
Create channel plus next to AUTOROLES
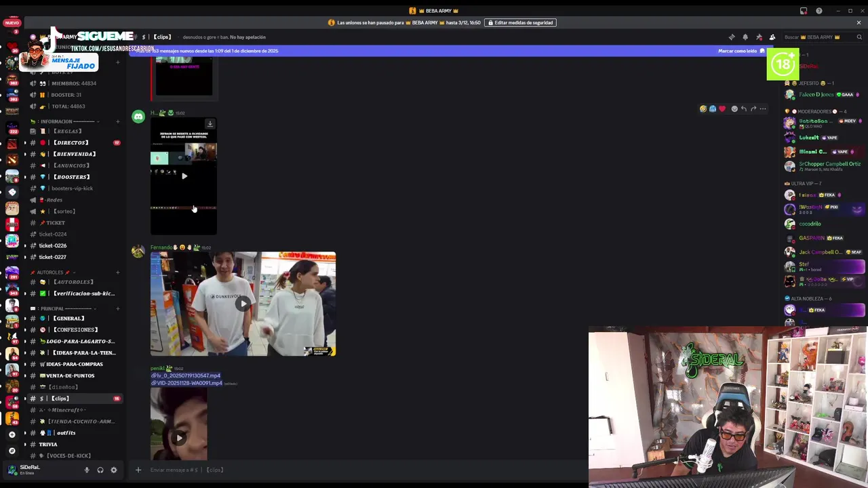tap(117, 272)
